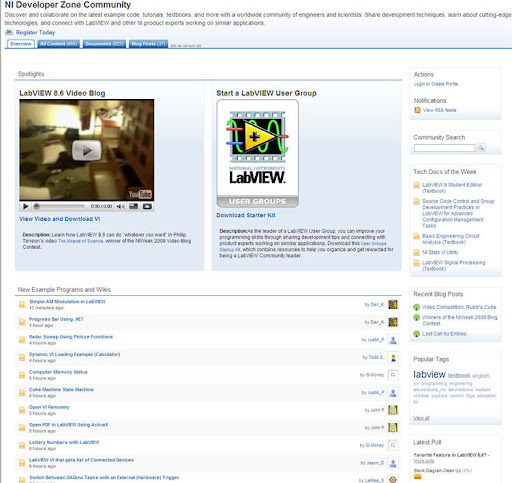Click John P's avatar next to Open VI Remotely
Screen dimensions: 512x483
click(x=393, y=410)
